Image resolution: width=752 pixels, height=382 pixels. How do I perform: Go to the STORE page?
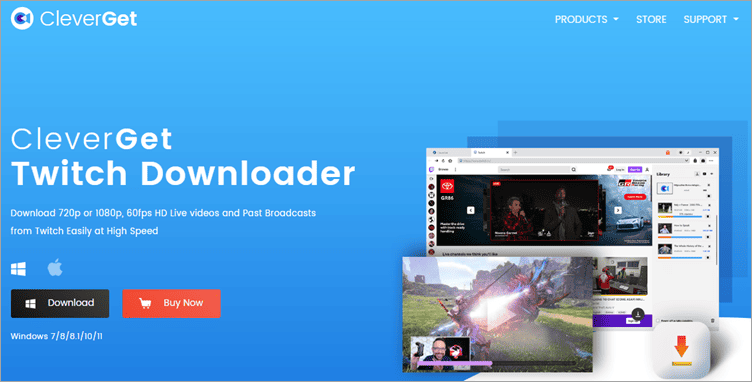[651, 20]
